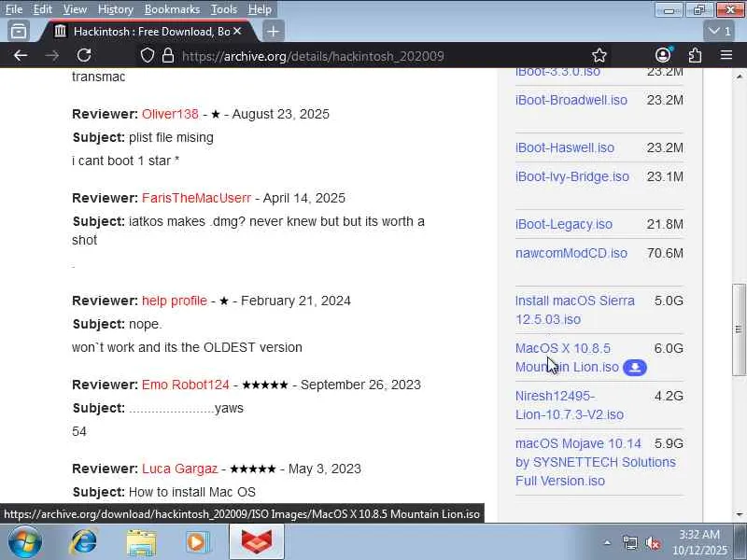747x560 pixels.
Task: Click the download icon beside Mountain Lion.iso
Action: 635,368
